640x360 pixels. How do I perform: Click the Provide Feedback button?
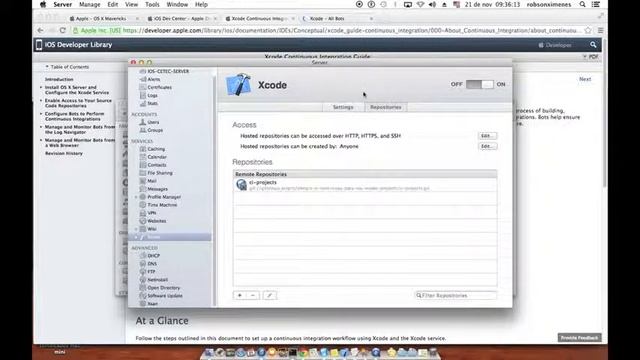[x=579, y=338]
